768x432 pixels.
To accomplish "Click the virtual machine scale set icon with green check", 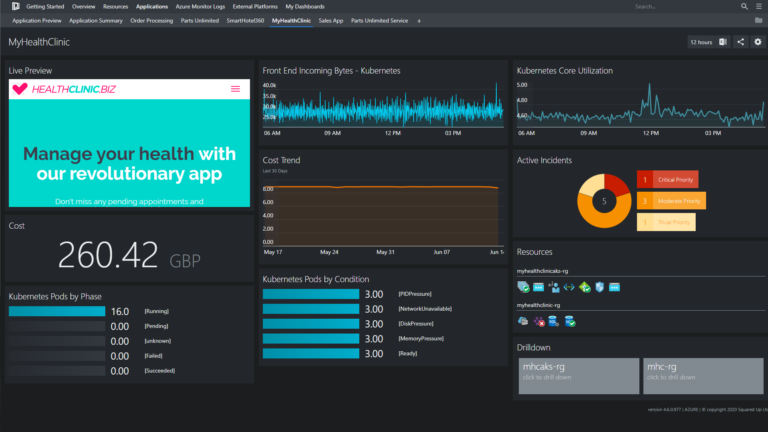I will pyautogui.click(x=523, y=287).
